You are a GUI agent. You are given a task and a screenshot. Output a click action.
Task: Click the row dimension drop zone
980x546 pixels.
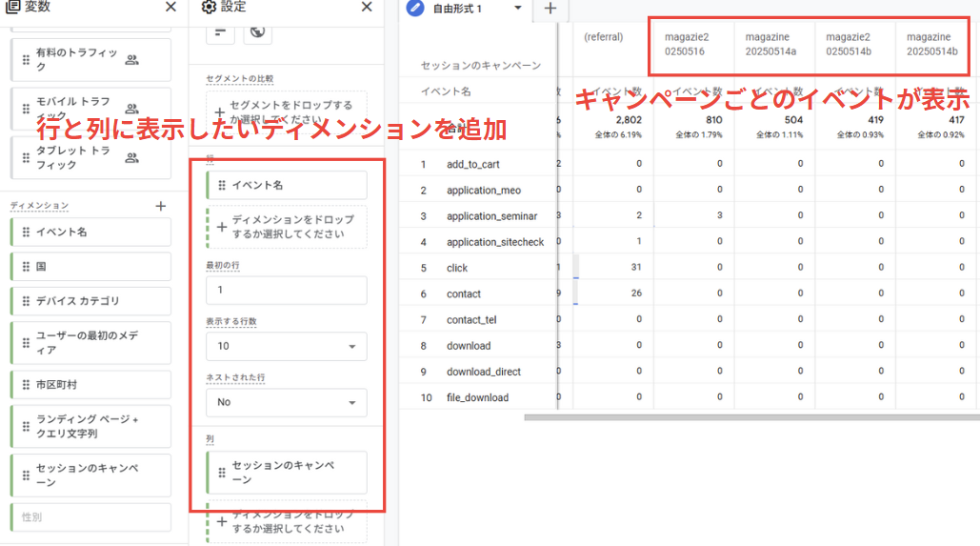pos(287,227)
